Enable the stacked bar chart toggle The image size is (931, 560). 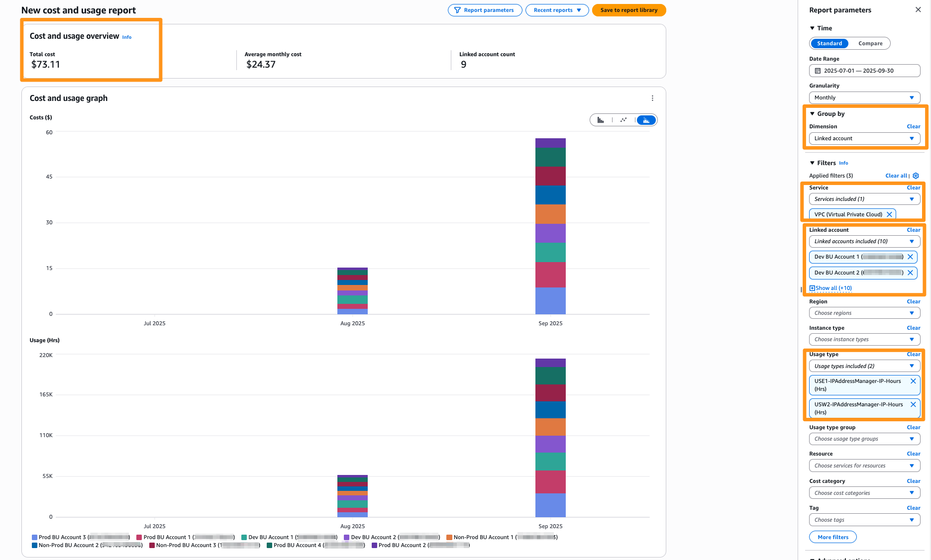point(646,120)
